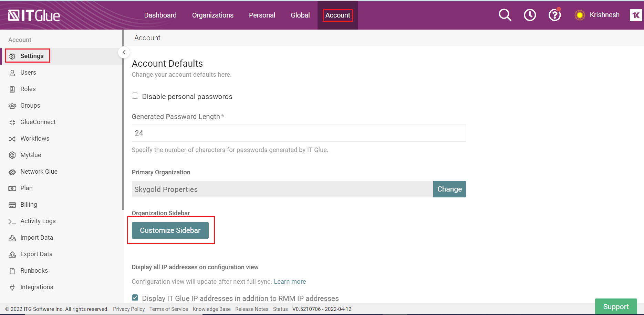Open the global search magnifier icon

pyautogui.click(x=505, y=15)
